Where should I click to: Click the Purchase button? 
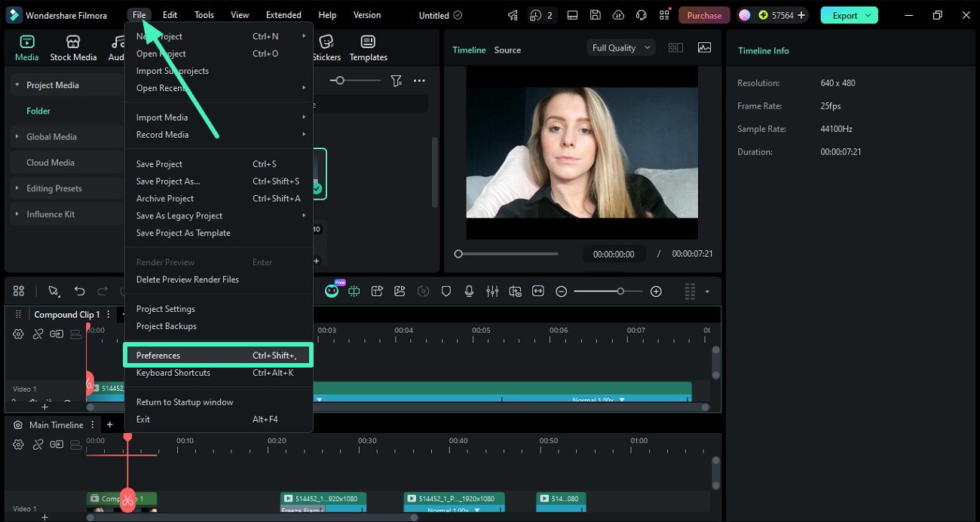704,15
